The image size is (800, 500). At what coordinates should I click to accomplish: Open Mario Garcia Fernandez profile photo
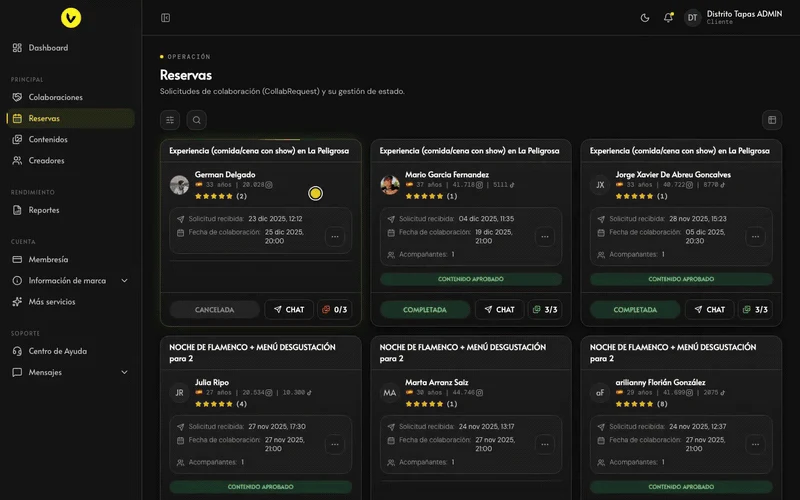coord(390,185)
